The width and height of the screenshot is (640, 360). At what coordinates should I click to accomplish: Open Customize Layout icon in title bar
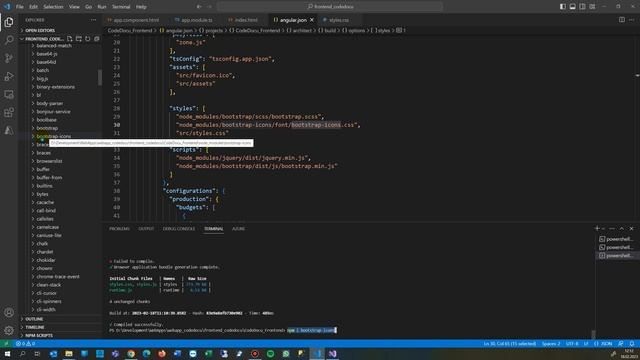click(x=592, y=7)
